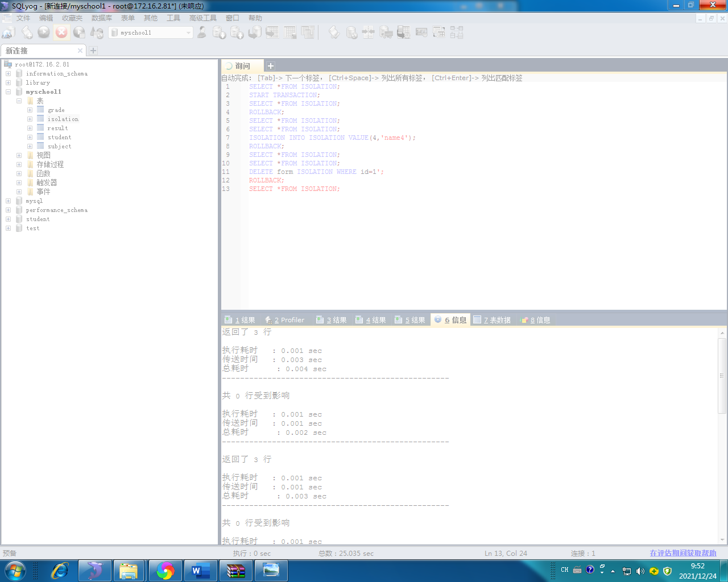Open Word from the taskbar
Image resolution: width=728 pixels, height=582 pixels.
200,570
